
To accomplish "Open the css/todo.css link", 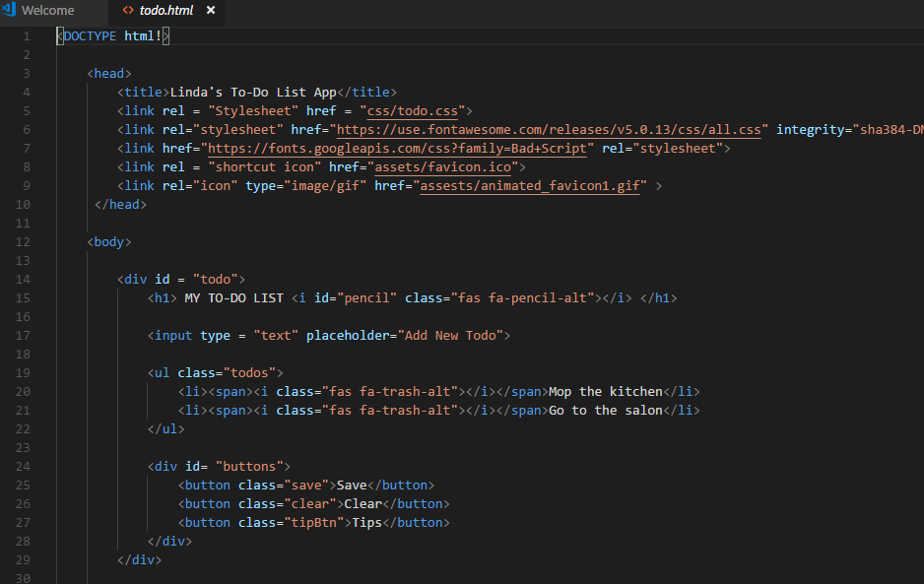I will pyautogui.click(x=413, y=110).
